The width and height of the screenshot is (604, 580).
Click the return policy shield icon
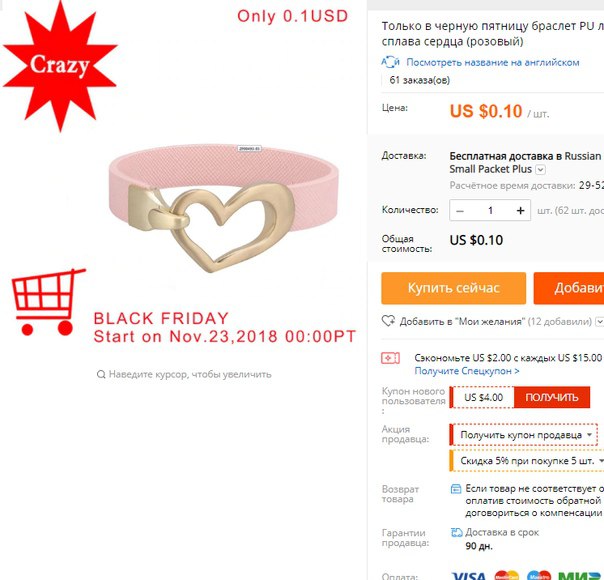coord(456,489)
